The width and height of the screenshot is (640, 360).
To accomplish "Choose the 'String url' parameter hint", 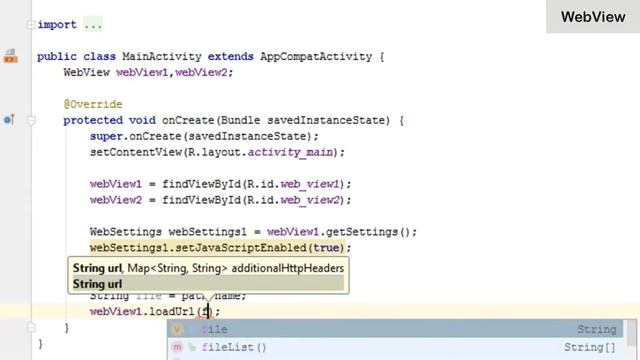I will 208,284.
